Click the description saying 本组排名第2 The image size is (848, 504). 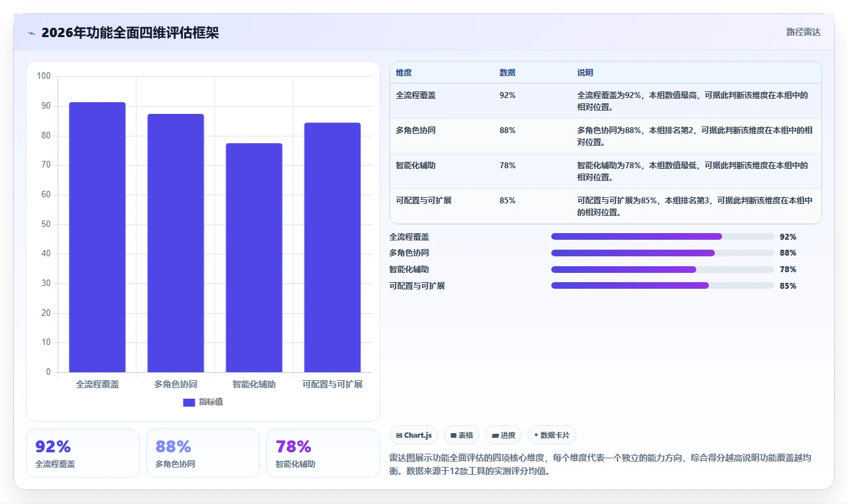click(x=694, y=136)
